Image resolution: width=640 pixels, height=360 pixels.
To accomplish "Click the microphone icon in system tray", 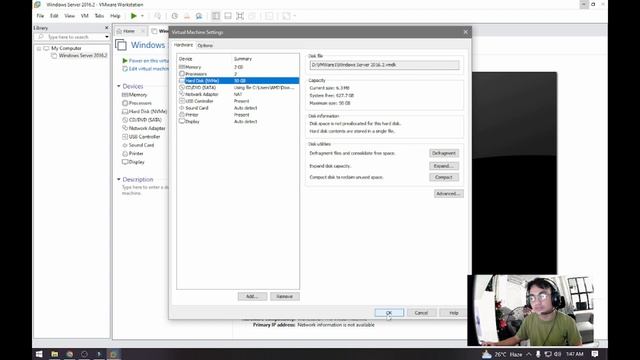I will [x=538, y=354].
